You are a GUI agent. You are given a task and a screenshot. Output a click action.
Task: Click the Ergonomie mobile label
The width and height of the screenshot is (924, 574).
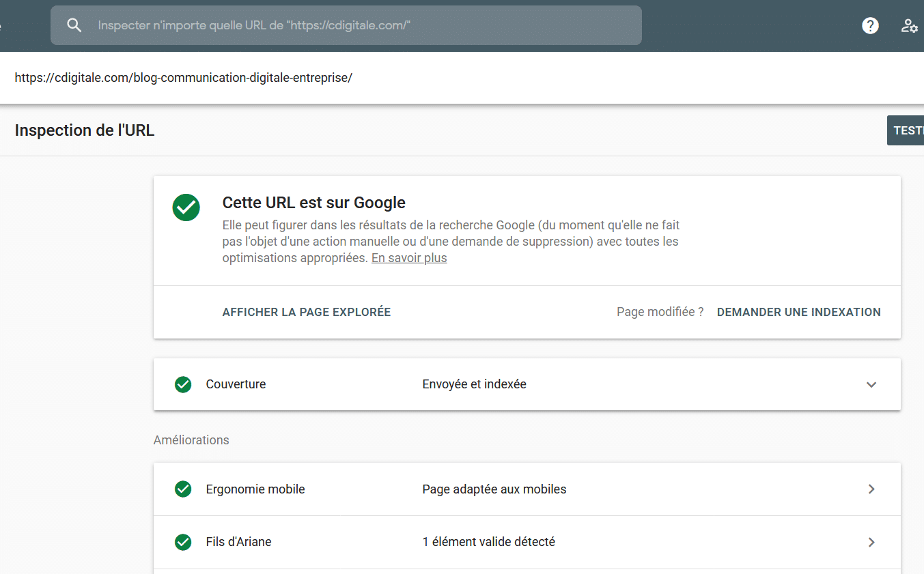tap(255, 489)
